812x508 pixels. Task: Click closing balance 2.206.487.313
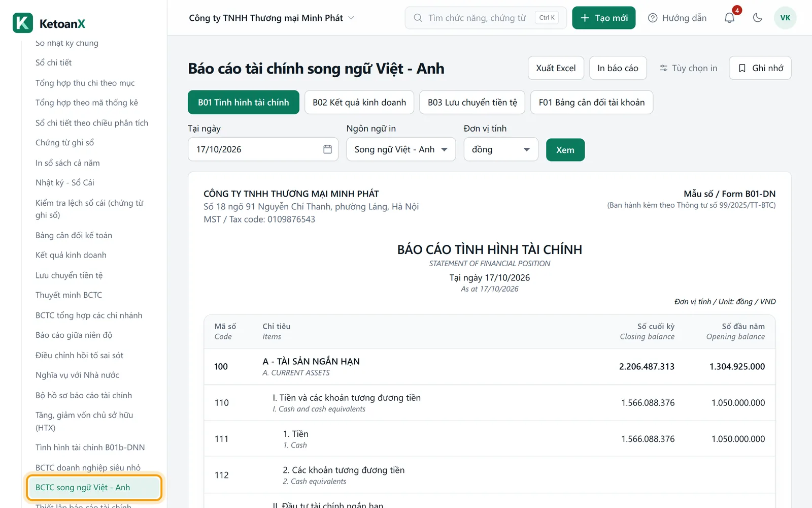point(647,366)
